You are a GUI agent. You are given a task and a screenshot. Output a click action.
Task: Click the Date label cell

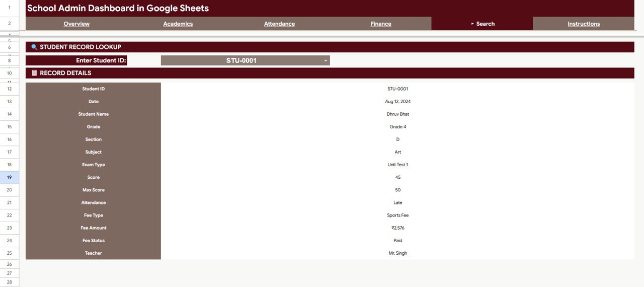click(x=93, y=101)
